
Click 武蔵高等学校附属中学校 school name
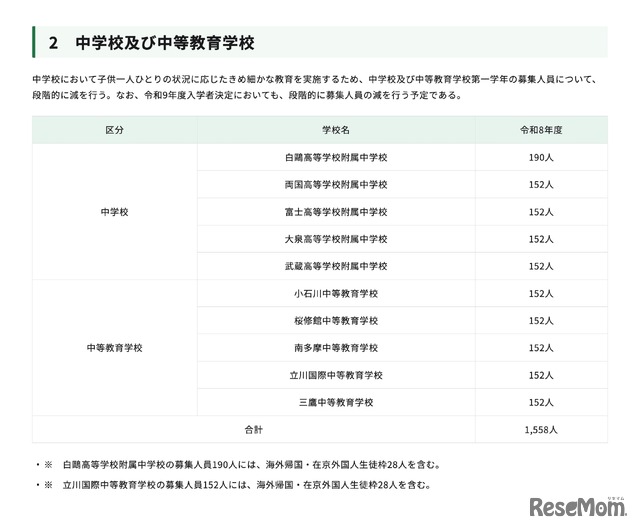pos(336,266)
